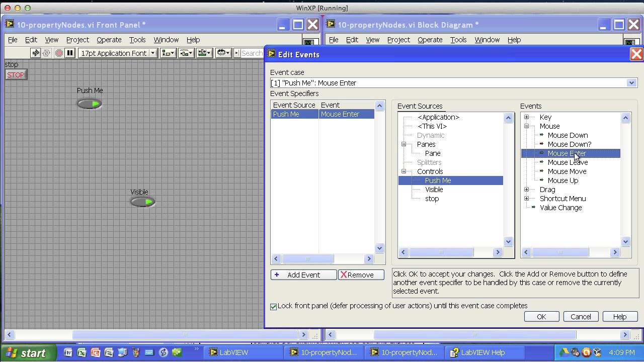Click the Add Event button label
Image resolution: width=644 pixels, height=362 pixels.
(x=303, y=275)
